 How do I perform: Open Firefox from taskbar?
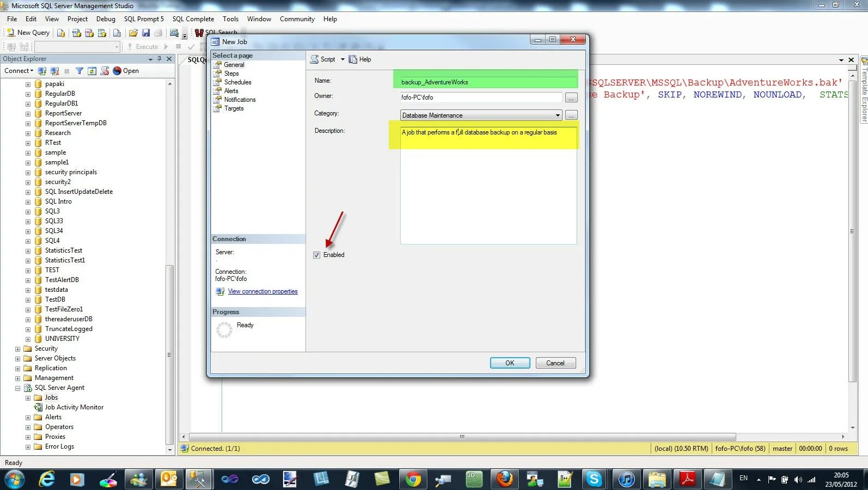tap(505, 480)
